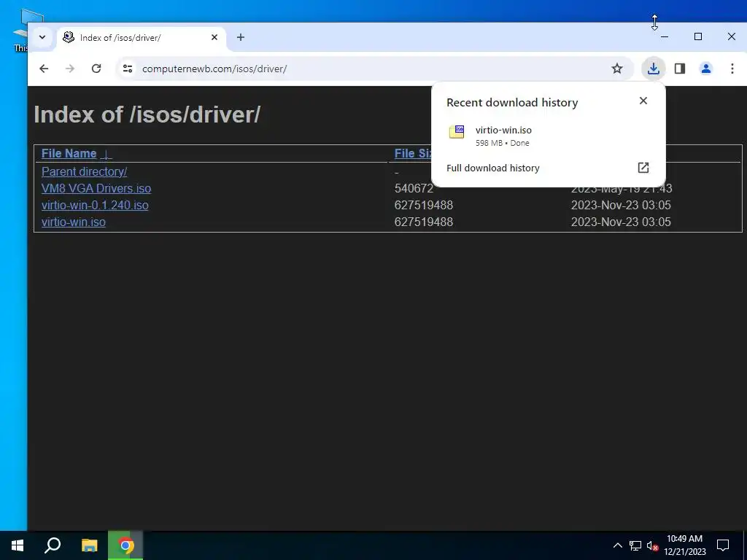
Task: Bookmark this page with the star icon
Action: coord(617,69)
